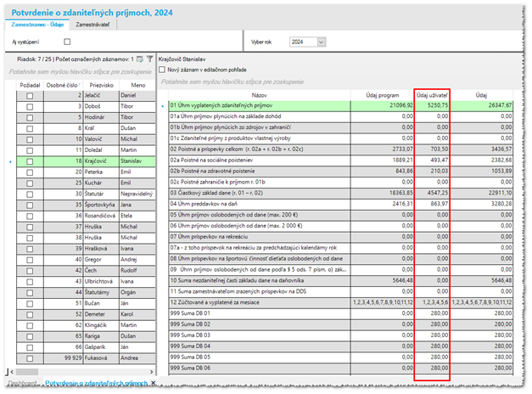
Task: Pick the Hrašková Ivana row
Action: (x=87, y=249)
